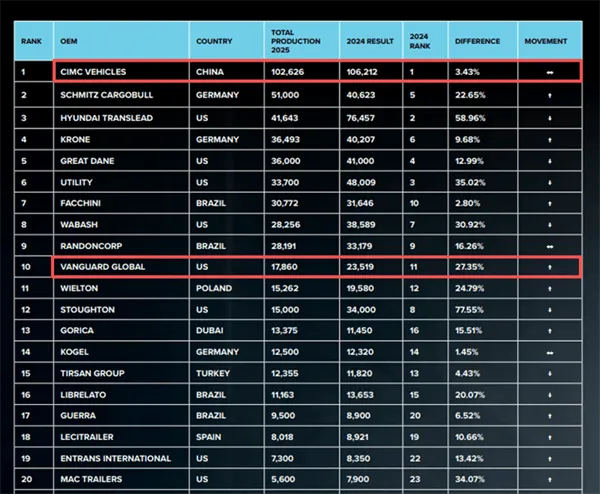This screenshot has height=494, width=600.
Task: Click the 22.65% difference value
Action: coord(470,95)
